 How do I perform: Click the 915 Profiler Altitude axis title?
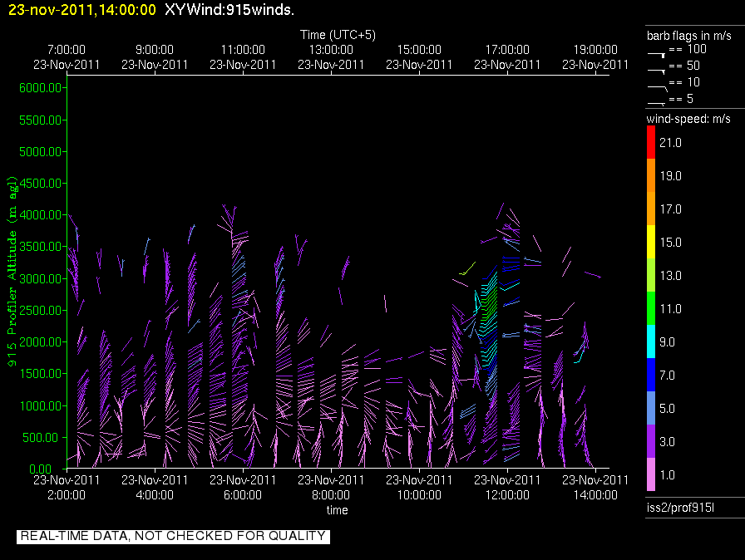tap(12, 271)
